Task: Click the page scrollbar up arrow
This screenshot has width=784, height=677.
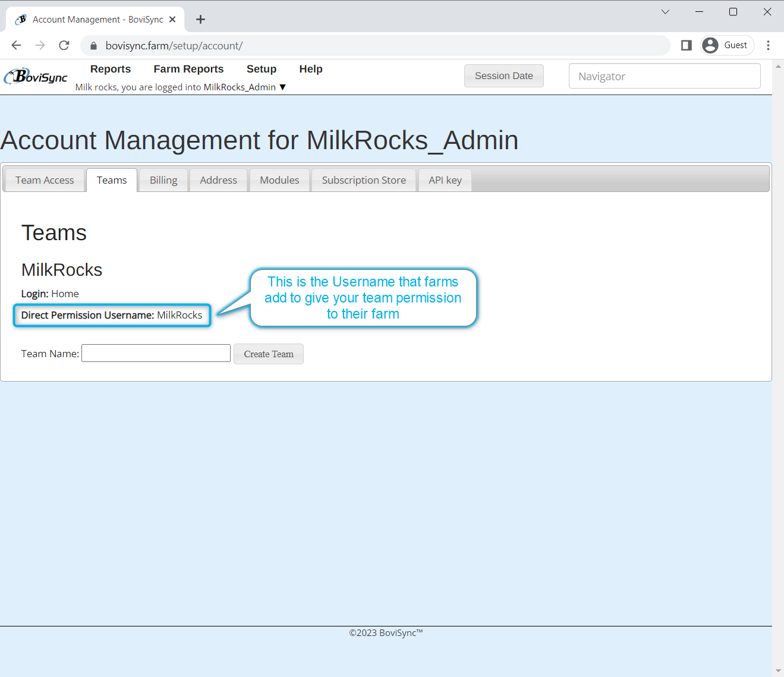Action: click(x=778, y=66)
